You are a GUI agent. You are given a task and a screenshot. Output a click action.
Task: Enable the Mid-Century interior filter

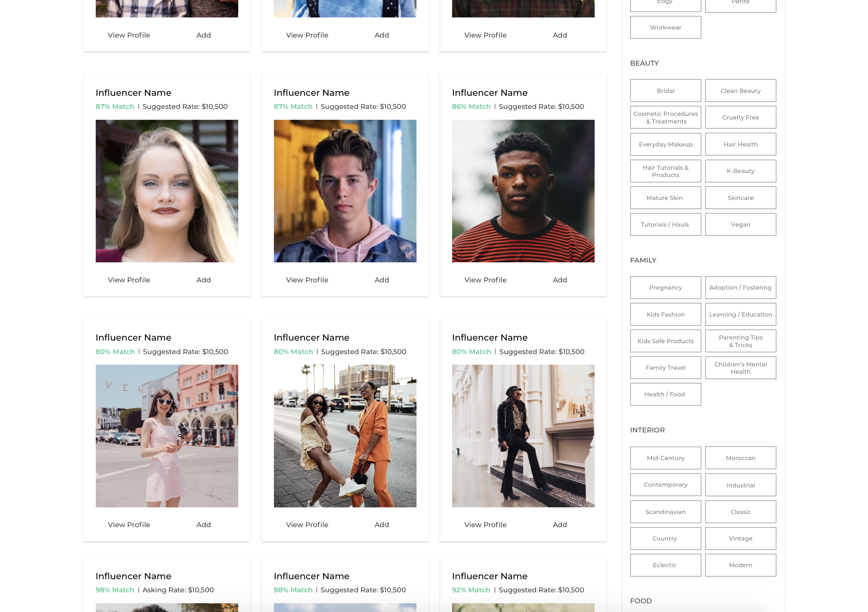(665, 458)
